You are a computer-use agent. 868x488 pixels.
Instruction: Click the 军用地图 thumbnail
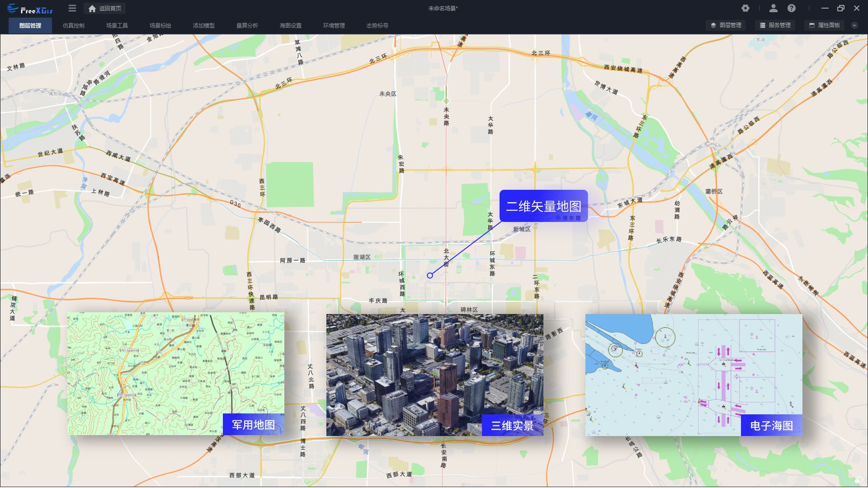point(176,374)
